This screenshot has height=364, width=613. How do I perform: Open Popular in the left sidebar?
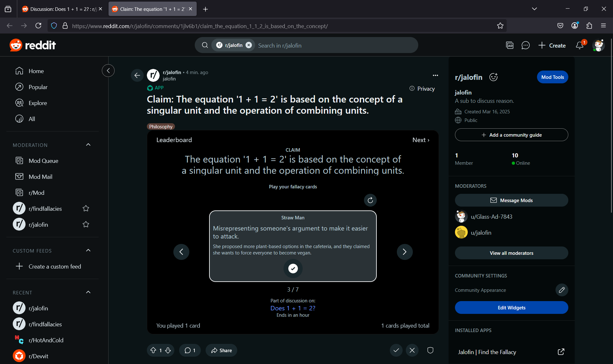pos(38,87)
